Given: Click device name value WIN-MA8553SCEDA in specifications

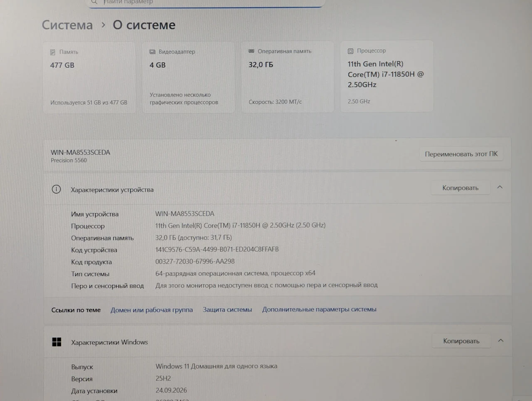Looking at the screenshot, I should point(185,213).
